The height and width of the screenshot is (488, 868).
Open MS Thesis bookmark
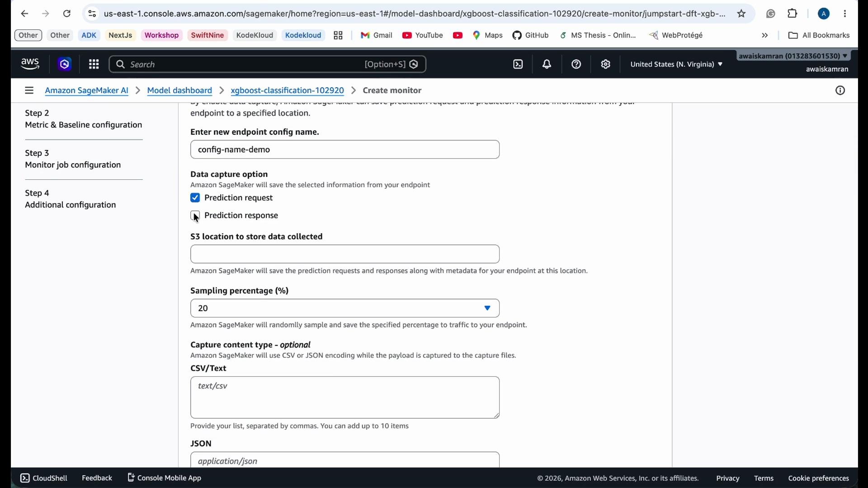tap(598, 36)
